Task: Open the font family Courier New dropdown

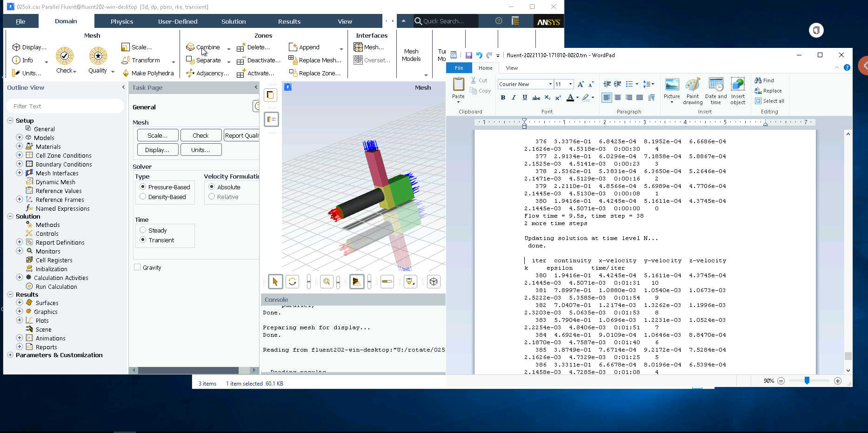Action: [550, 84]
